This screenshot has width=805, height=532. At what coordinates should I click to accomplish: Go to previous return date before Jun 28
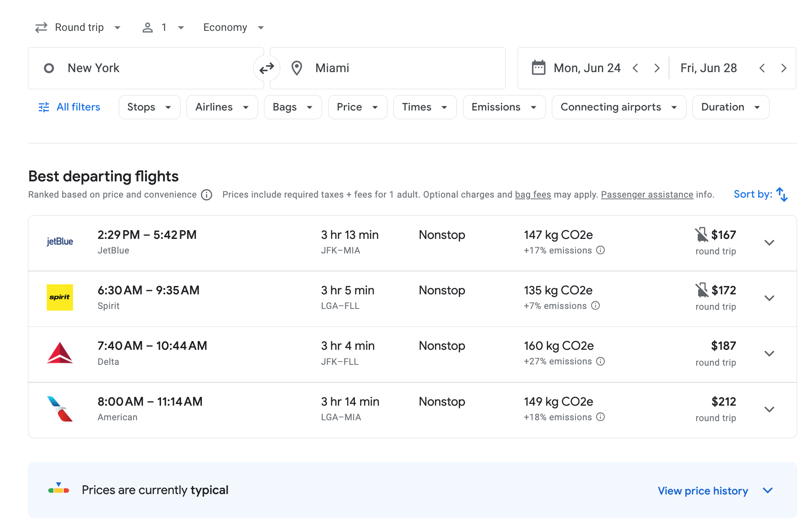coord(762,68)
